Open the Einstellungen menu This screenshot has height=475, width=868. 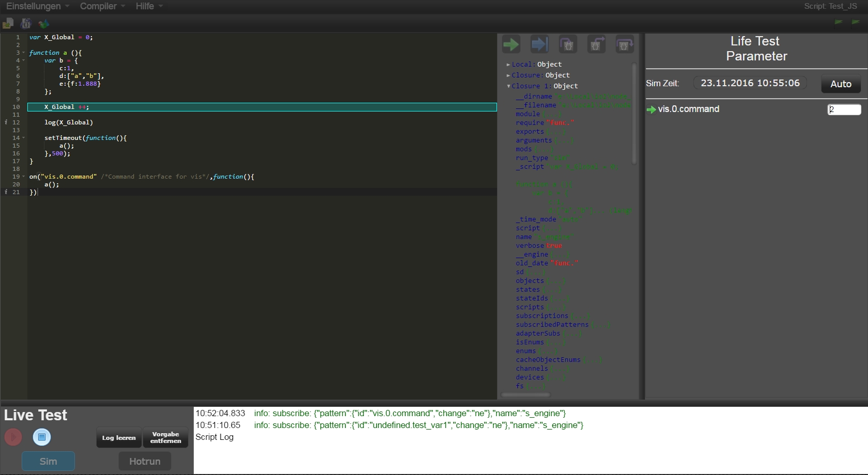(37, 6)
